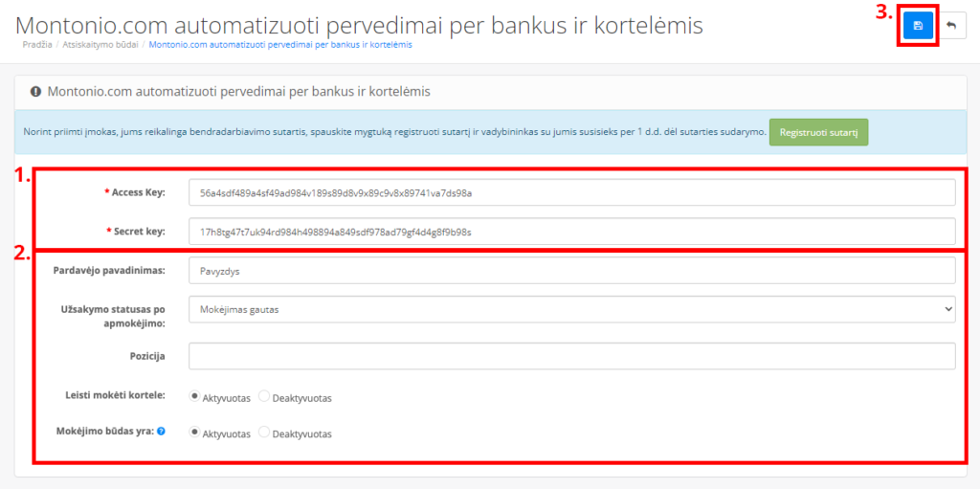The height and width of the screenshot is (489, 980).
Task: Open the Atsiskaitymo būdai breadcrumb link
Action: (x=100, y=45)
